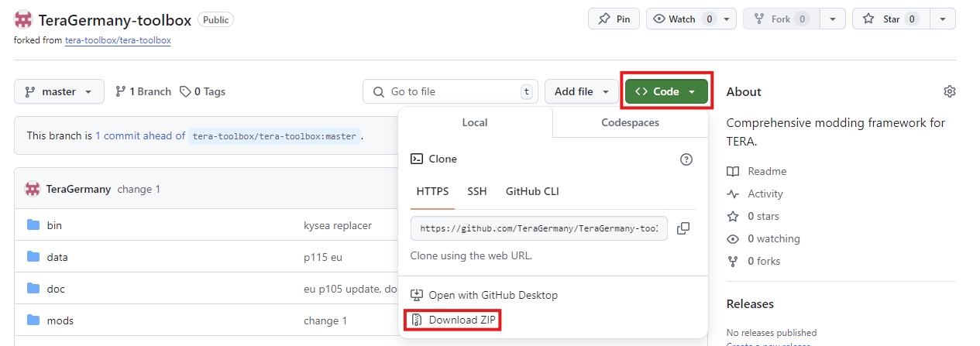
Task: Open with GitHub Desktop
Action: click(493, 295)
